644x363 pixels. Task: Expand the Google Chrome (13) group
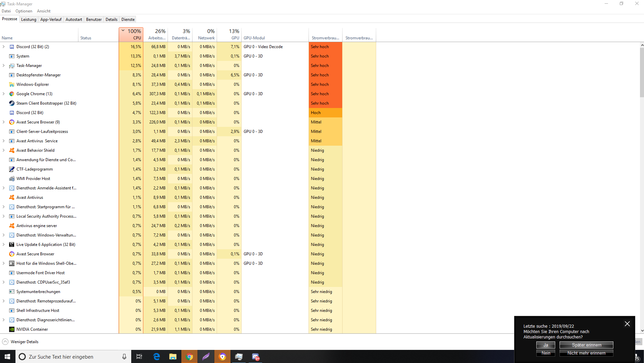(4, 94)
